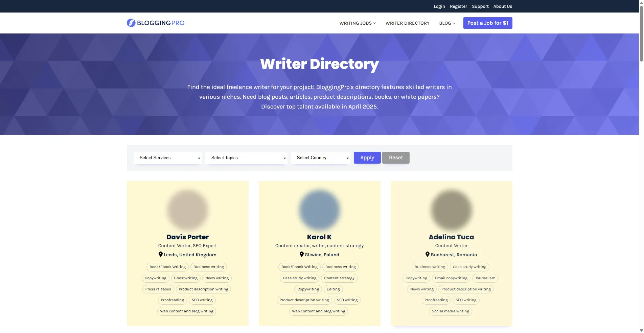Viewport: 644px width, 333px height.
Task: Open Davis Porter's profile photo
Action: pos(188,210)
